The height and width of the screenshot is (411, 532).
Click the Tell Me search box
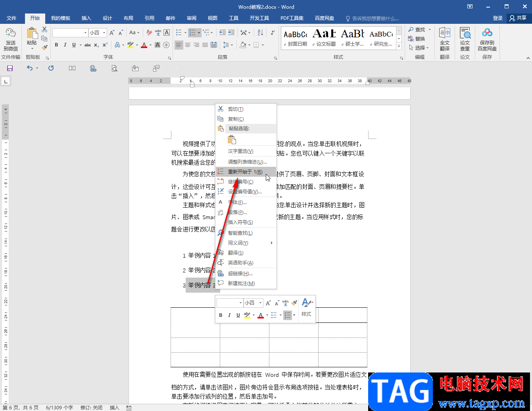(372, 18)
